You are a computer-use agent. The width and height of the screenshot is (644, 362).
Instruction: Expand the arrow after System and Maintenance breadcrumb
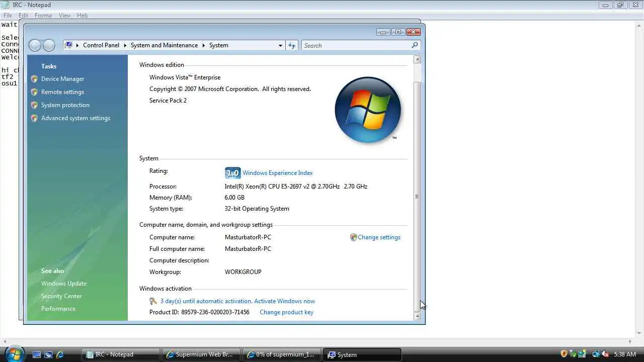[x=203, y=45]
